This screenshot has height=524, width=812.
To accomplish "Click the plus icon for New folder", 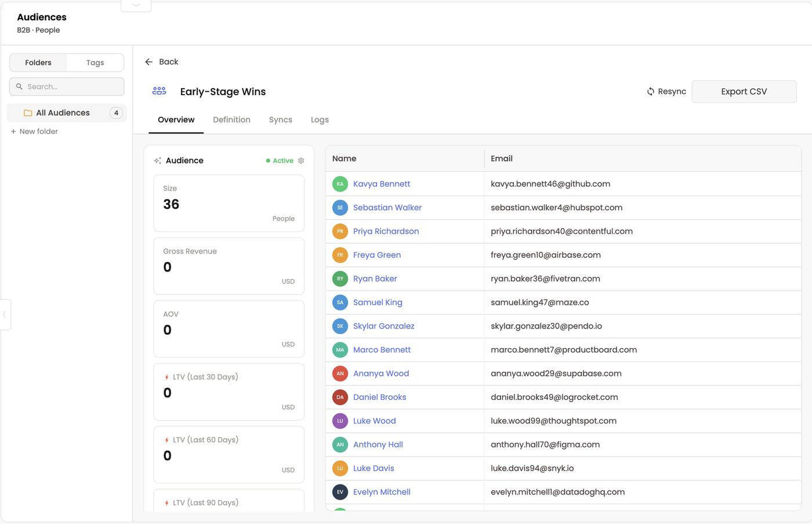I will (13, 132).
